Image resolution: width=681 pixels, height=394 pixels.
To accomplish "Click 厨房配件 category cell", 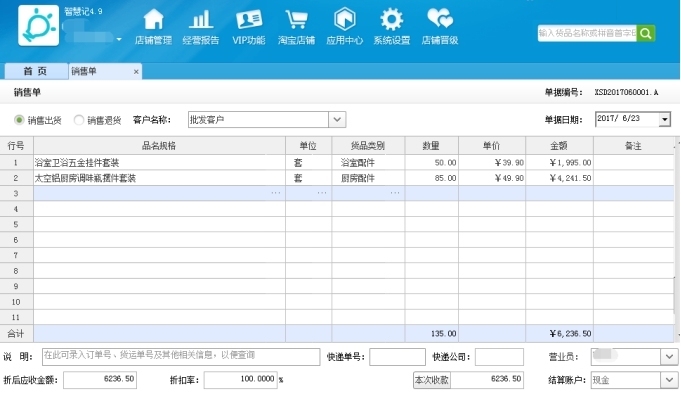I will click(368, 178).
